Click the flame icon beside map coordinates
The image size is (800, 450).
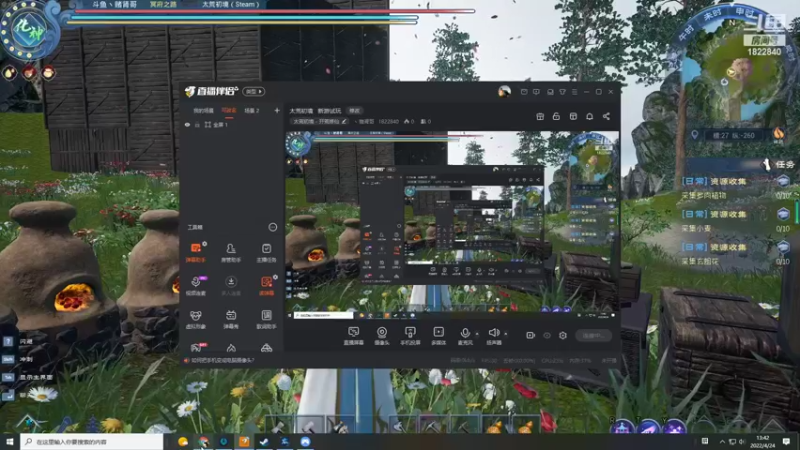pos(779,134)
